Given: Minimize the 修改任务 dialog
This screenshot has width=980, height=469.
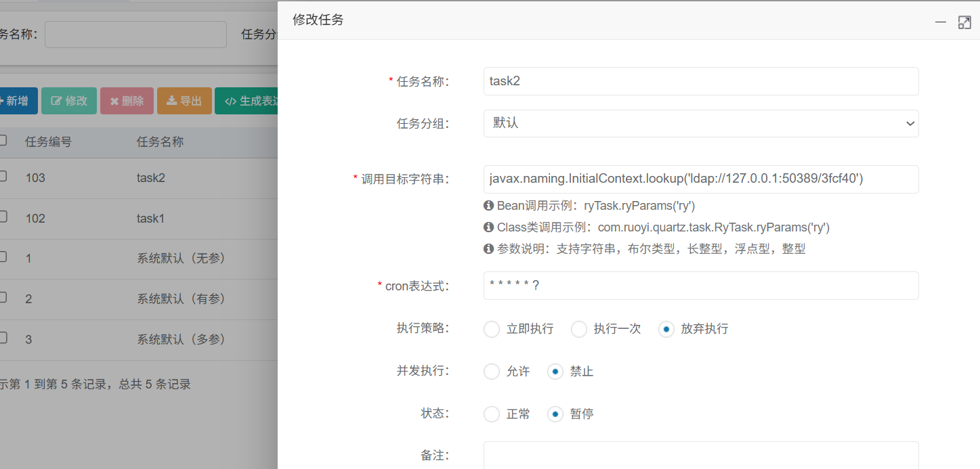Looking at the screenshot, I should pyautogui.click(x=940, y=22).
